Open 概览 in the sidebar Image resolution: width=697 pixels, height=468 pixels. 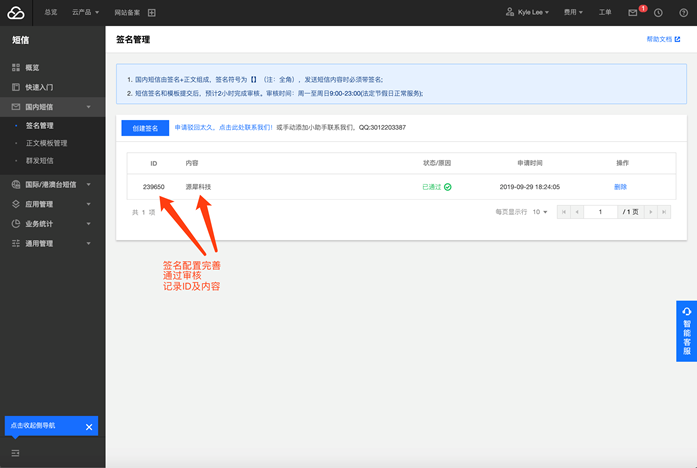32,68
